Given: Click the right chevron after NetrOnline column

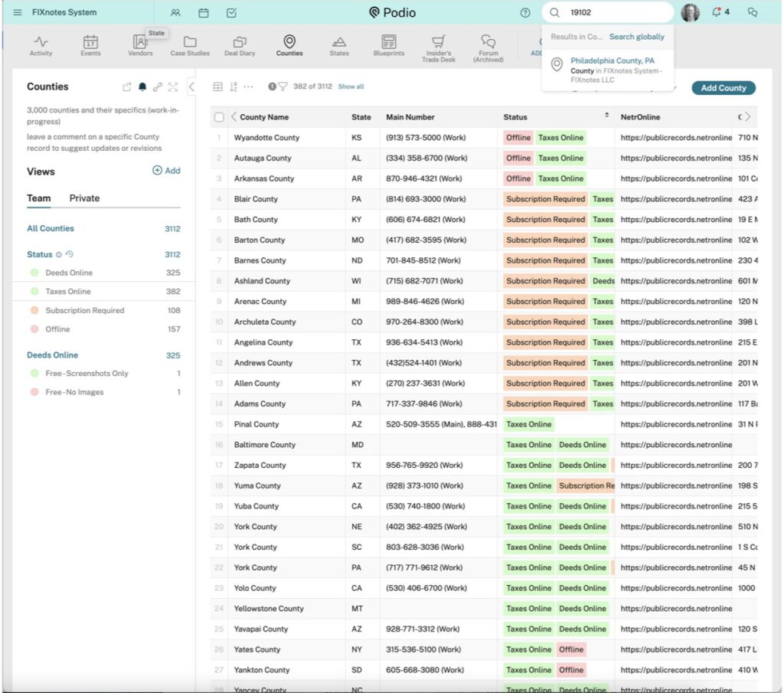Looking at the screenshot, I should (748, 116).
